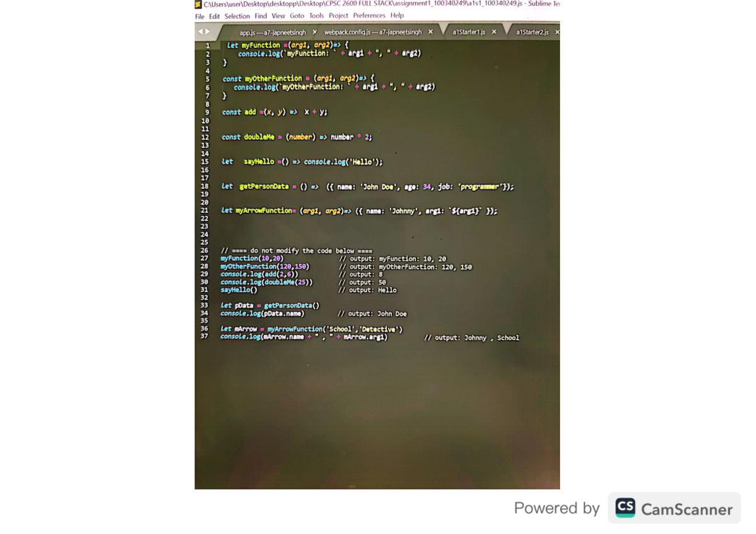
Task: Open the Edit menu
Action: pos(214,16)
